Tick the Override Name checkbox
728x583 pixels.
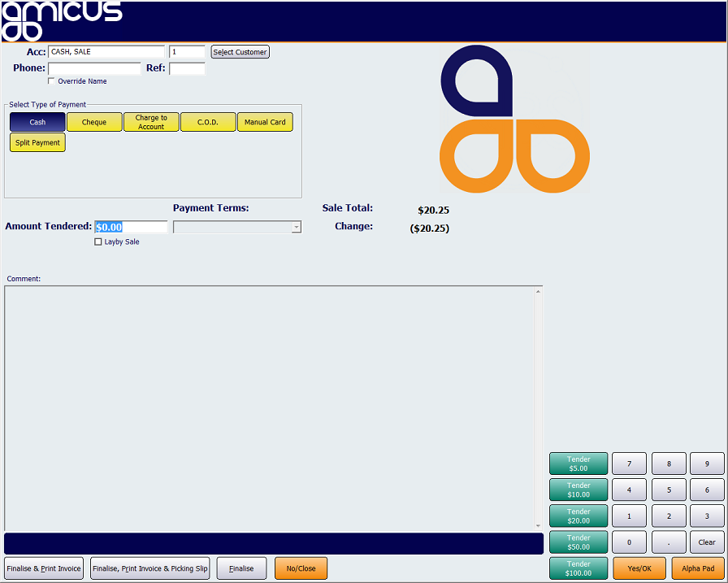pyautogui.click(x=51, y=80)
